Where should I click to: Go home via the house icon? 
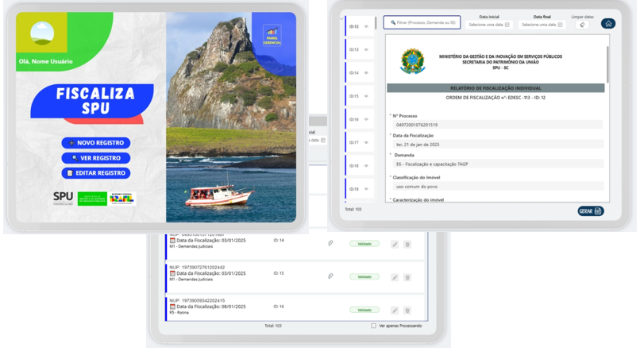pos(608,23)
